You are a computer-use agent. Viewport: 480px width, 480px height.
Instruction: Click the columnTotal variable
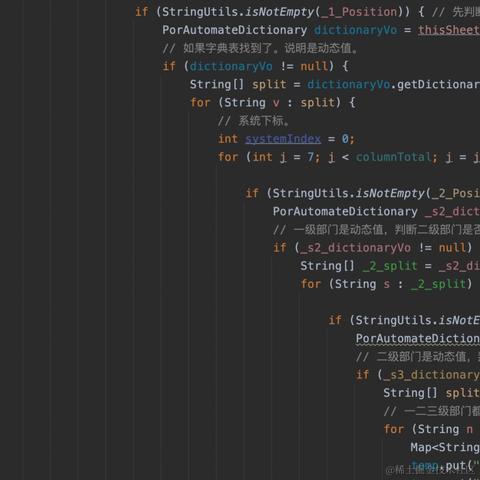(393, 157)
